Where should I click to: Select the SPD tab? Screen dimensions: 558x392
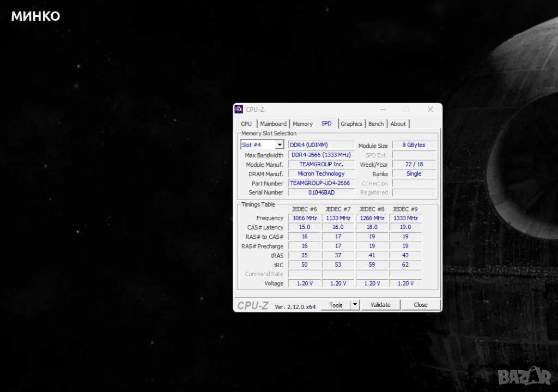[x=326, y=123]
